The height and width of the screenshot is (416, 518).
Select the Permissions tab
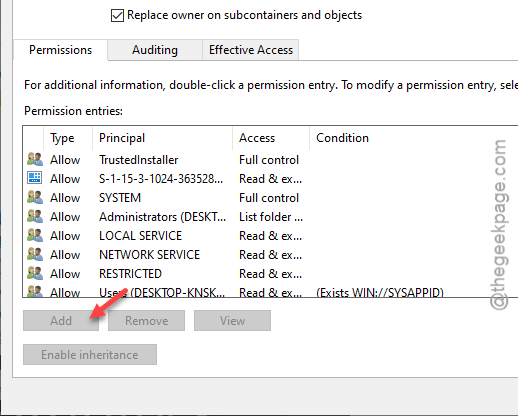point(60,50)
